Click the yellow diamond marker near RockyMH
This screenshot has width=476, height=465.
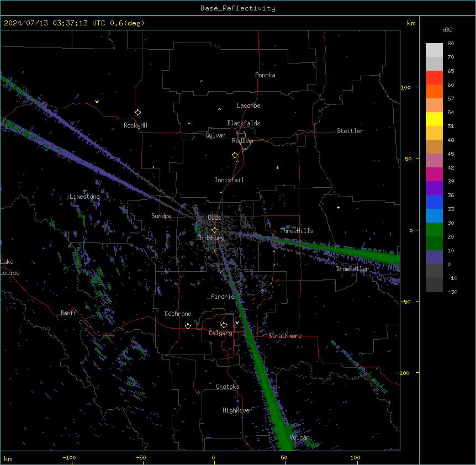pyautogui.click(x=138, y=113)
